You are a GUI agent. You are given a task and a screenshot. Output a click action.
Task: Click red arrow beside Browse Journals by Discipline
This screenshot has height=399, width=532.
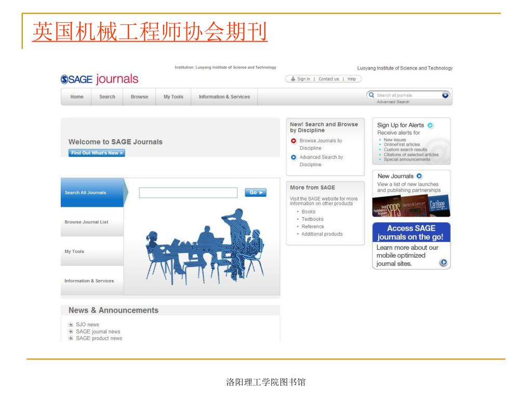pyautogui.click(x=294, y=141)
